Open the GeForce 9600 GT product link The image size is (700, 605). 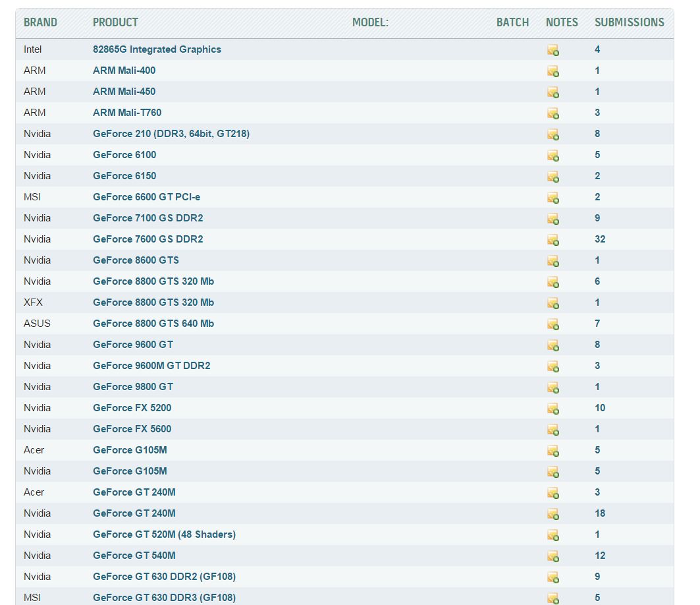pos(133,345)
